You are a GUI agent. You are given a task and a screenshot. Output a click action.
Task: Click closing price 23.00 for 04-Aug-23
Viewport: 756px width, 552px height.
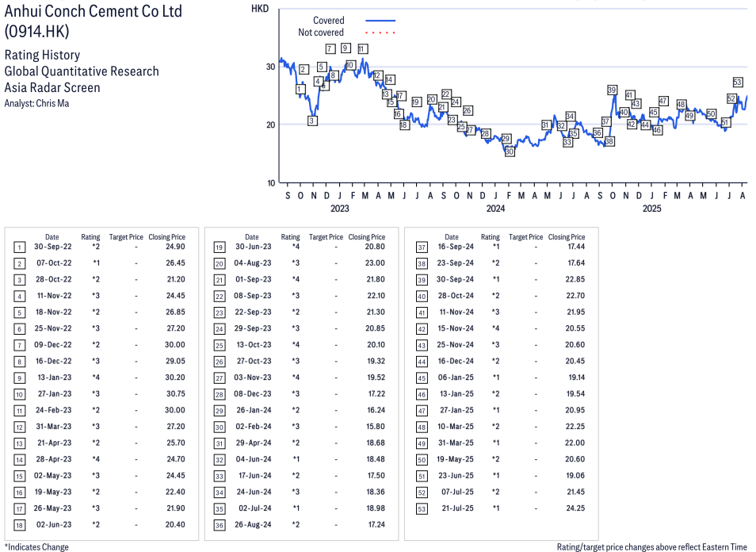375,263
